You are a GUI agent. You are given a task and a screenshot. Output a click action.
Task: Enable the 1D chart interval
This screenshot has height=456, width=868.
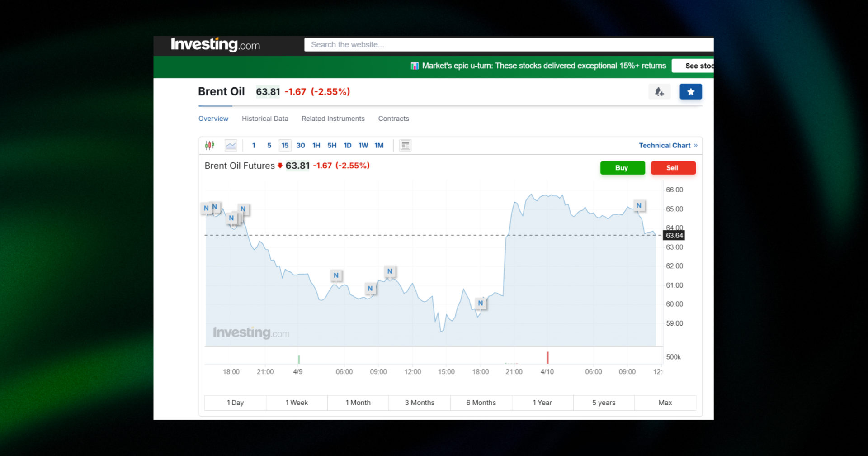pos(347,145)
